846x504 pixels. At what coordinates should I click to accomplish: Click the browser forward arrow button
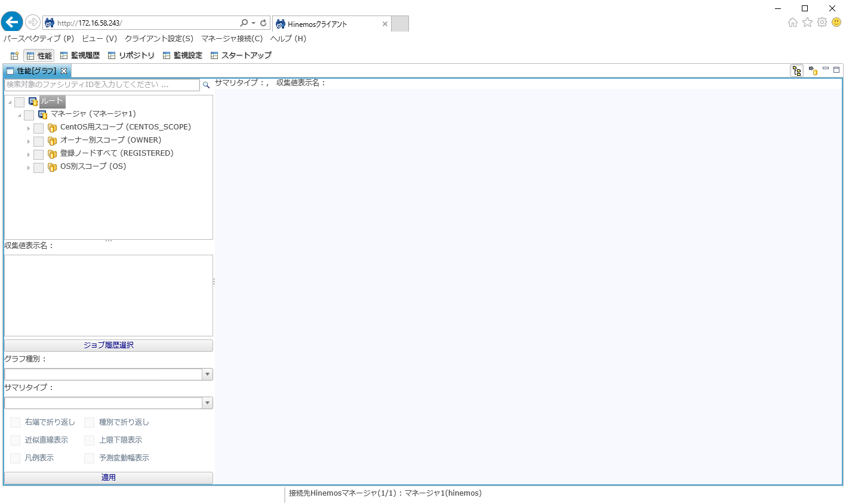[33, 23]
